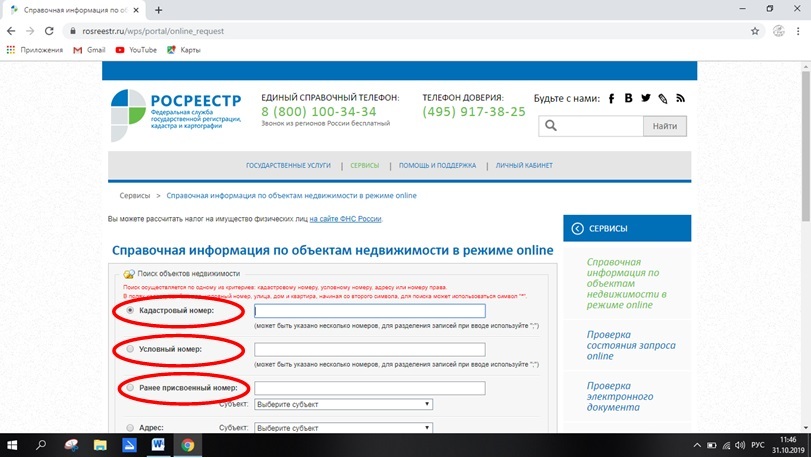Click the Росреестр logo

click(x=176, y=115)
